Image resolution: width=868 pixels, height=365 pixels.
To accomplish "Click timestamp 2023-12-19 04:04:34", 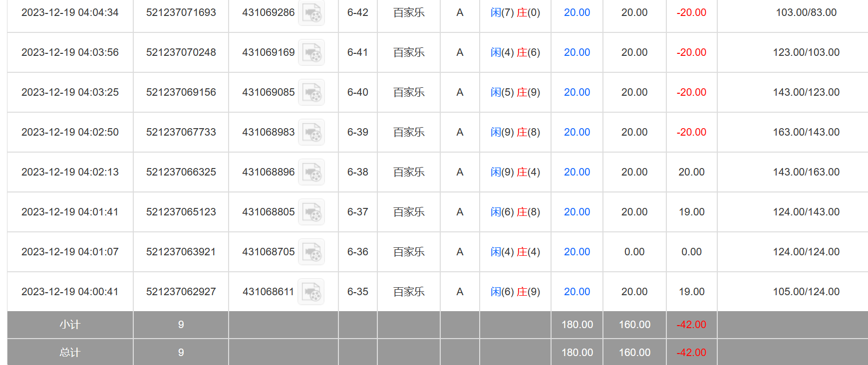I will coord(70,12).
